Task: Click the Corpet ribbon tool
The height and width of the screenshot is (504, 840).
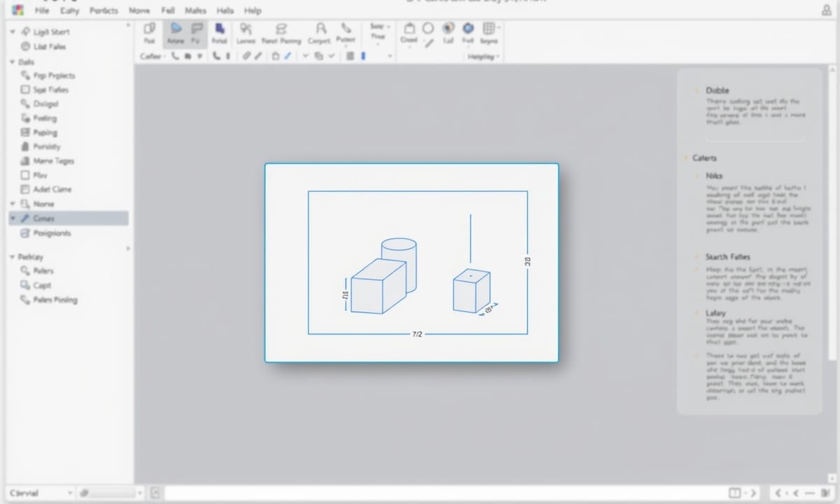Action: (320, 33)
